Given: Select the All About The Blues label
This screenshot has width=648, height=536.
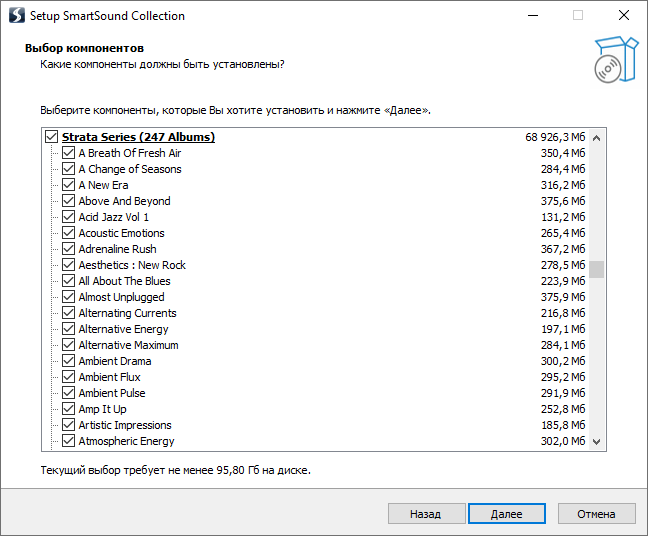Looking at the screenshot, I should click(124, 281).
